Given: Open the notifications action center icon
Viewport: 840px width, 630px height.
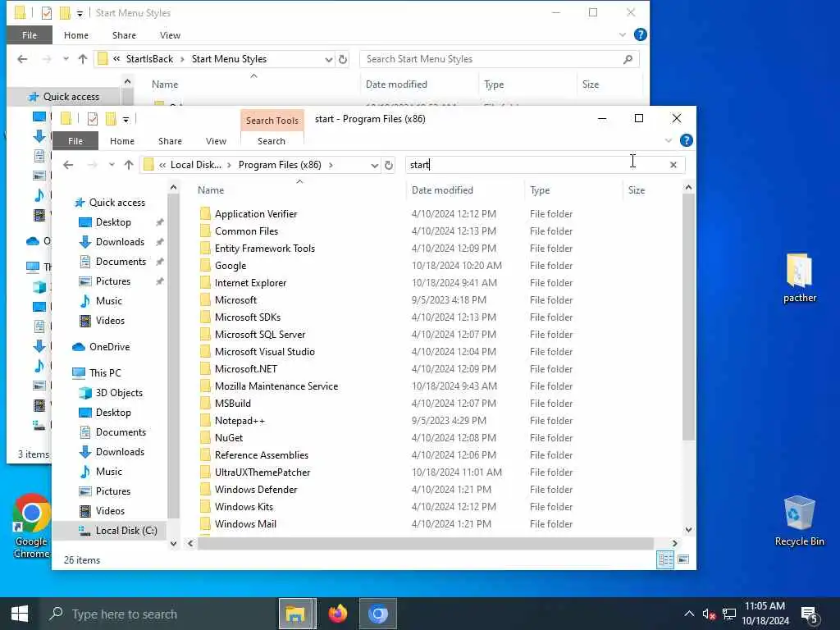Looking at the screenshot, I should pyautogui.click(x=809, y=614).
